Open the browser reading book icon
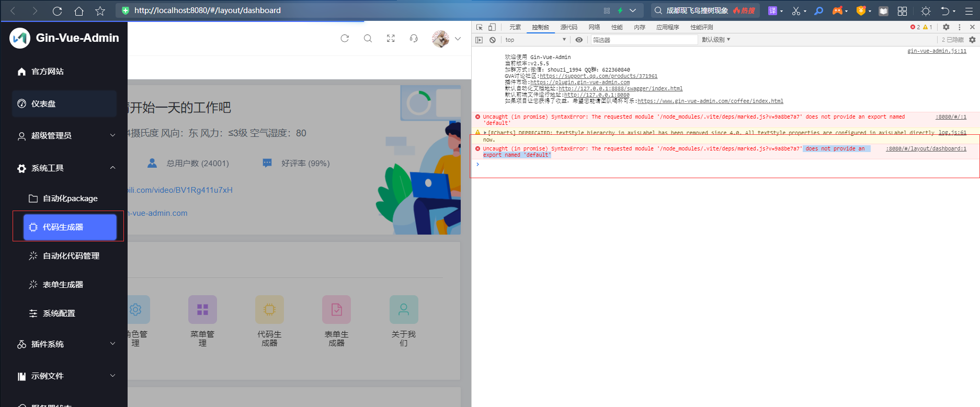Image resolution: width=980 pixels, height=407 pixels. pyautogui.click(x=883, y=11)
